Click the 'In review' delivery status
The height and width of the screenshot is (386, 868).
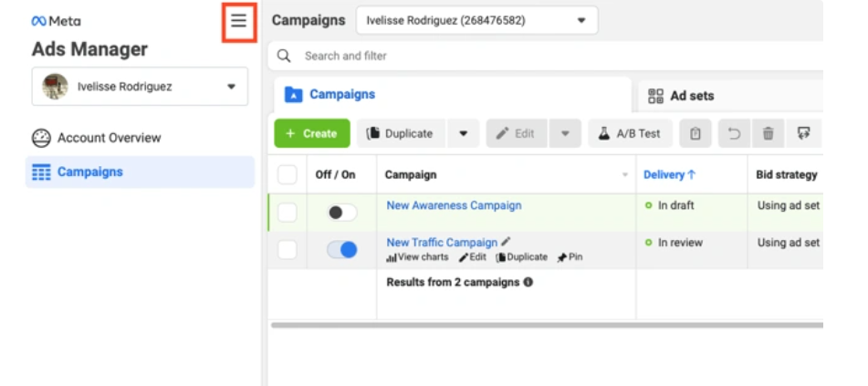(674, 243)
